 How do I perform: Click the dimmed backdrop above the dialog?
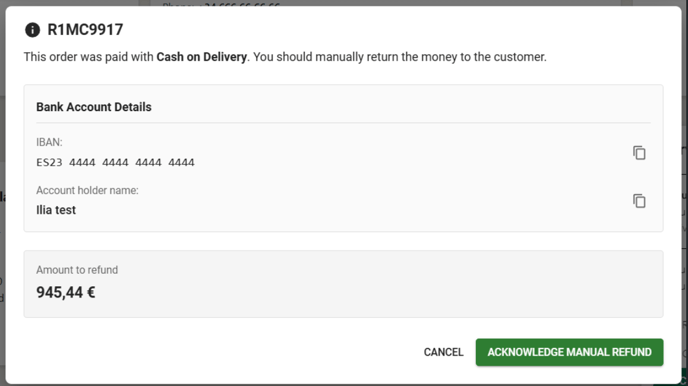342,3
